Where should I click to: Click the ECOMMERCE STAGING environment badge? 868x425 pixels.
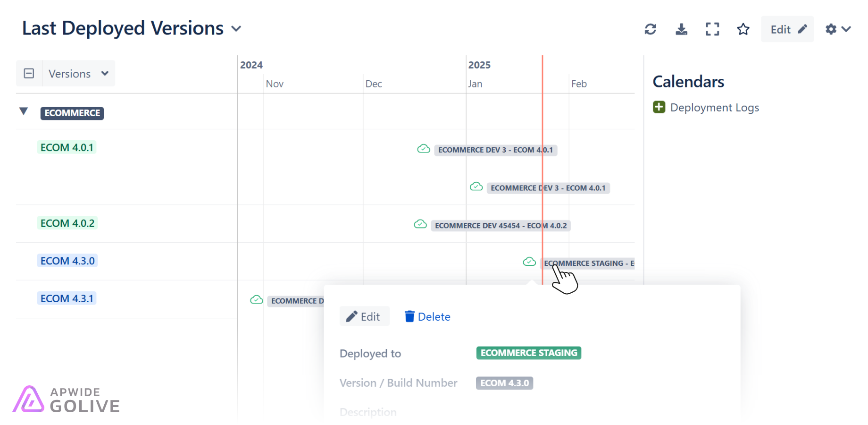528,353
